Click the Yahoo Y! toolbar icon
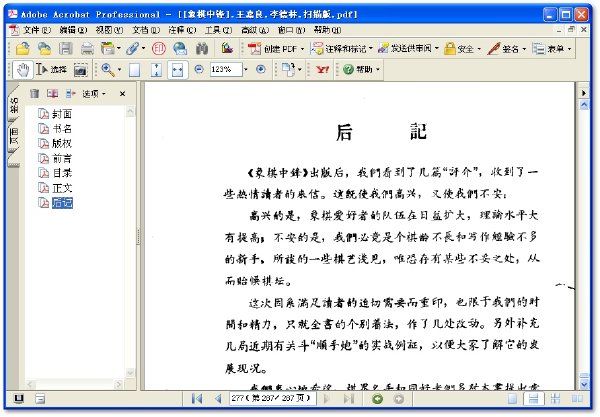Image resolution: width=600 pixels, height=417 pixels. coord(323,70)
